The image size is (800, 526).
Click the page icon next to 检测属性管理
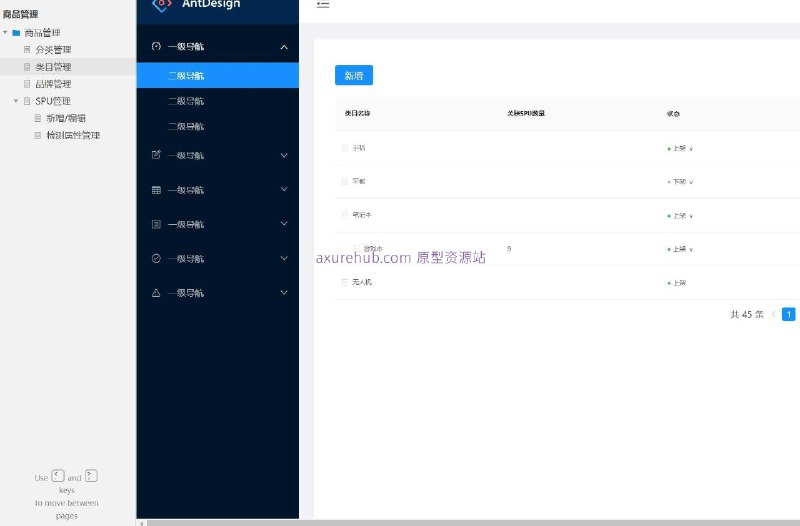point(37,135)
